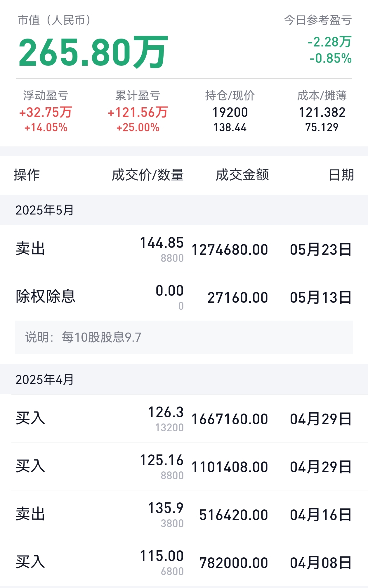Open the 除权除息 record on 05月13日

click(184, 297)
